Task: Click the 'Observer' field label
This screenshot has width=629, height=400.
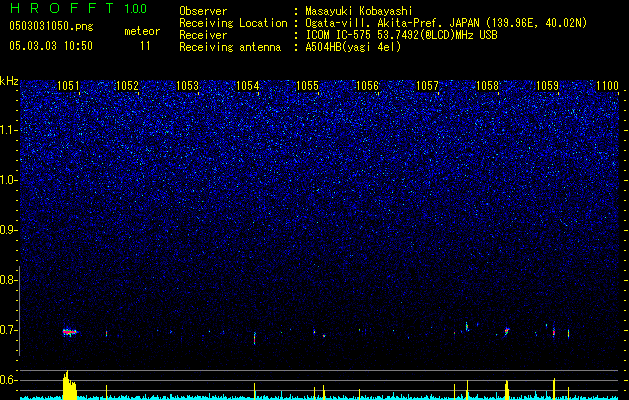Action: click(x=203, y=11)
